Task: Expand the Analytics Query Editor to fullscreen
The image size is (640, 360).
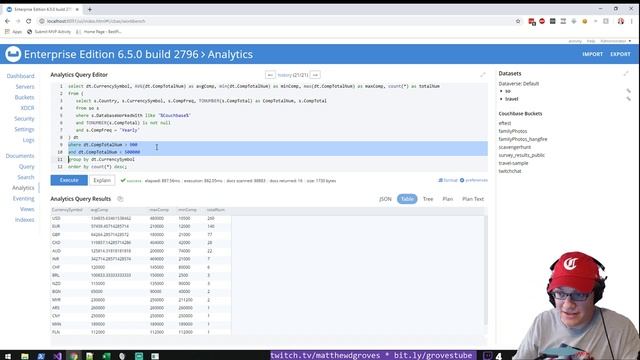Action: (483, 75)
